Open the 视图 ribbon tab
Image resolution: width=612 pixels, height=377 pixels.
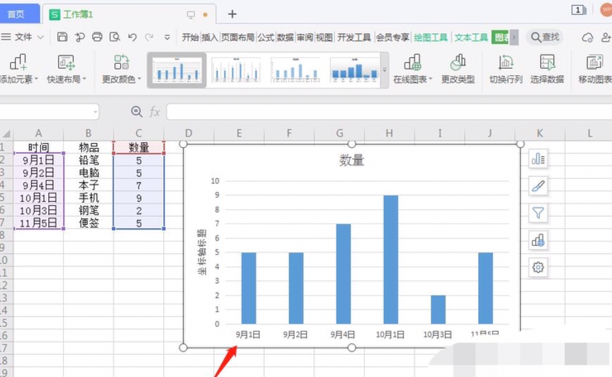coord(324,37)
